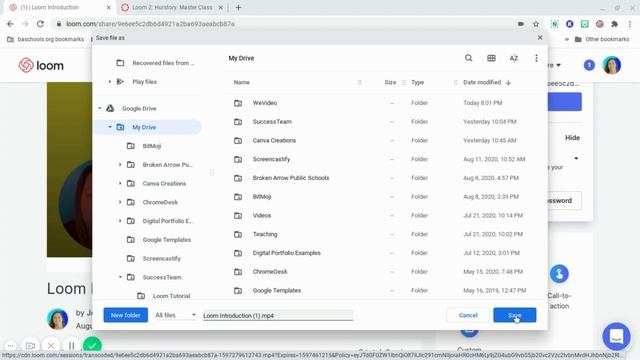Select Google Drive in sidebar
The width and height of the screenshot is (640, 360).
click(139, 108)
